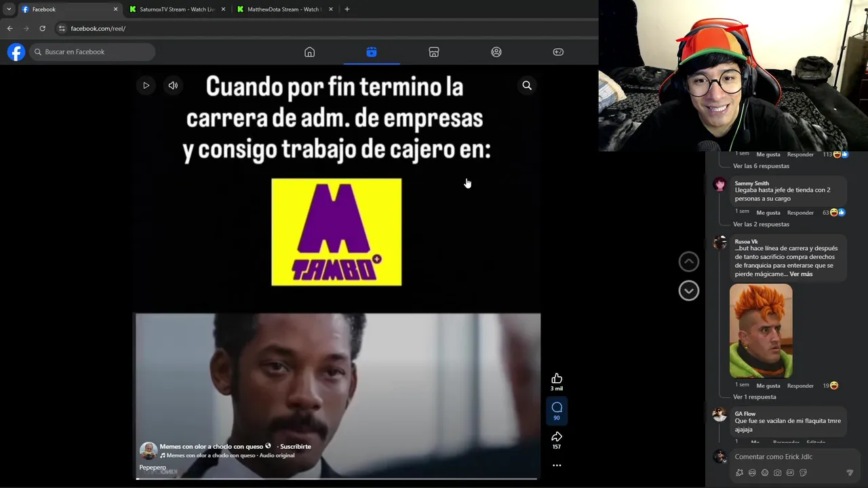Click the reactions icons on Sammy Smith's comment

pos(838,213)
